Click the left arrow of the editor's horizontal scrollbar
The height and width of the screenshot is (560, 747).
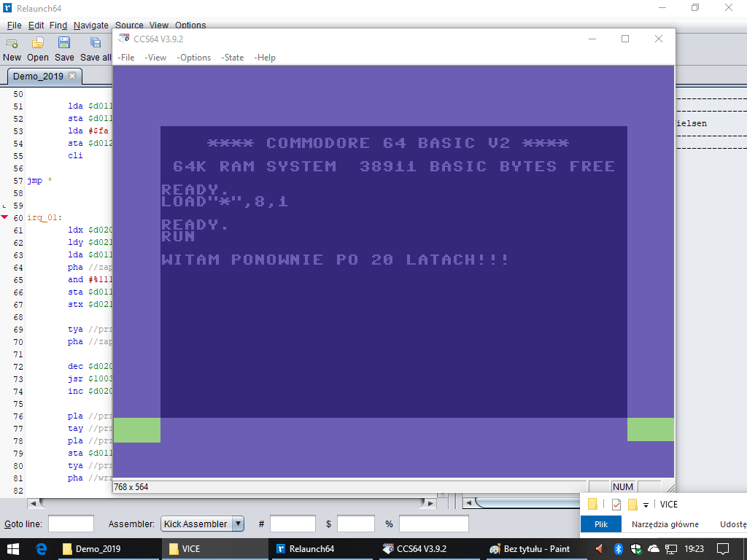point(34,503)
